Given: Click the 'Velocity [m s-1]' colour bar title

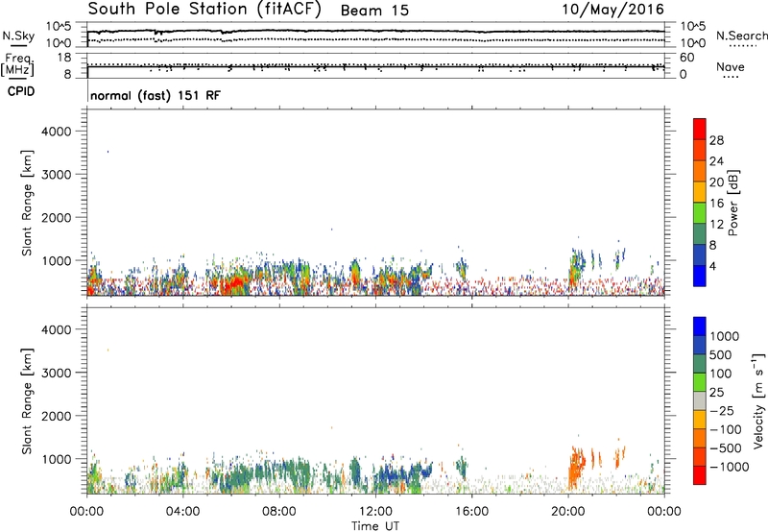Looking at the screenshot, I should click(758, 400).
